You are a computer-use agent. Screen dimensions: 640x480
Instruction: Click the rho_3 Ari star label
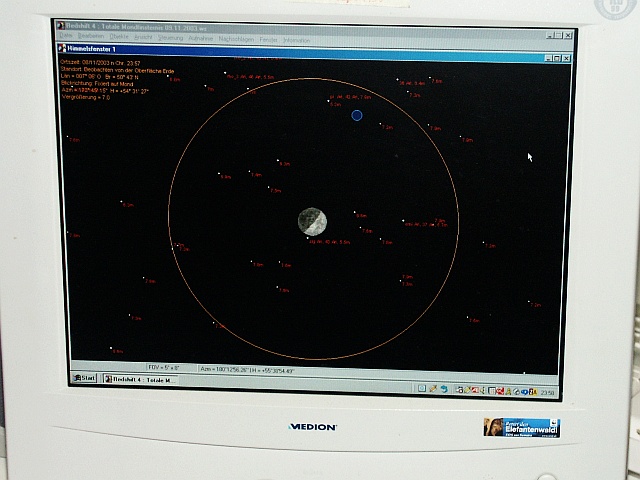click(251, 77)
